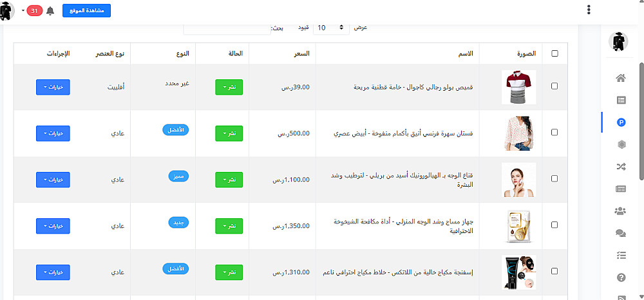Open status dropdown for 1,100.00 product
Viewport: 644px width, 300px height.
(229, 180)
